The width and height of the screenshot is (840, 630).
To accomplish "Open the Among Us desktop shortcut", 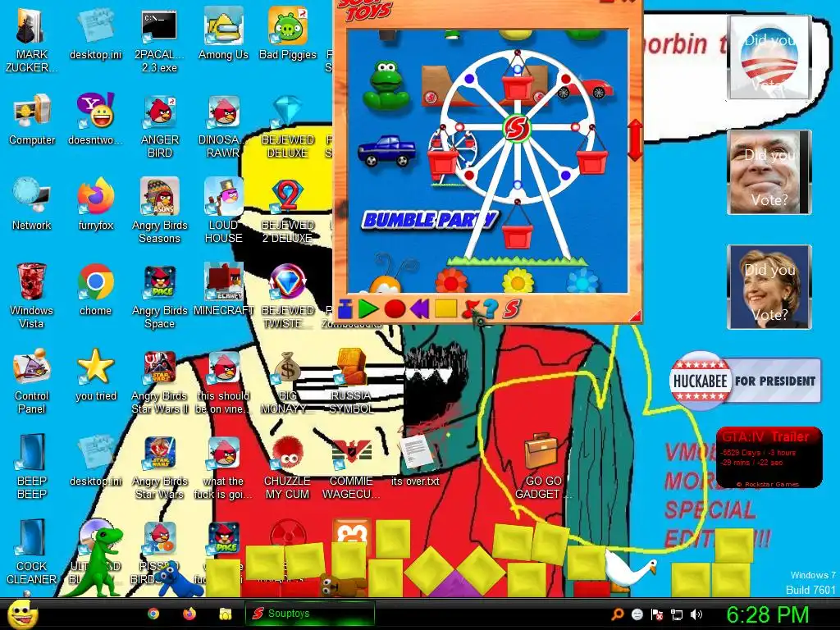I will tap(223, 33).
